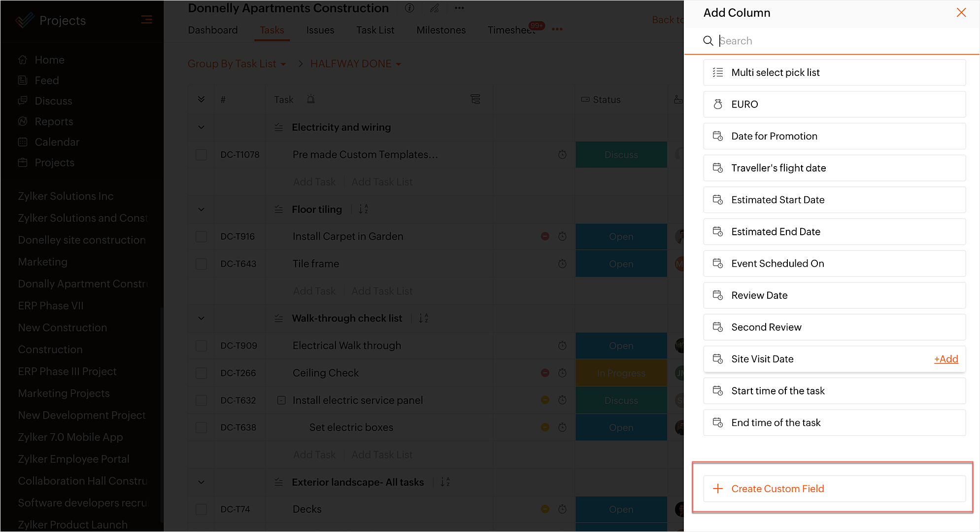Collapse the Floor tiling group
980x532 pixels.
(x=201, y=209)
